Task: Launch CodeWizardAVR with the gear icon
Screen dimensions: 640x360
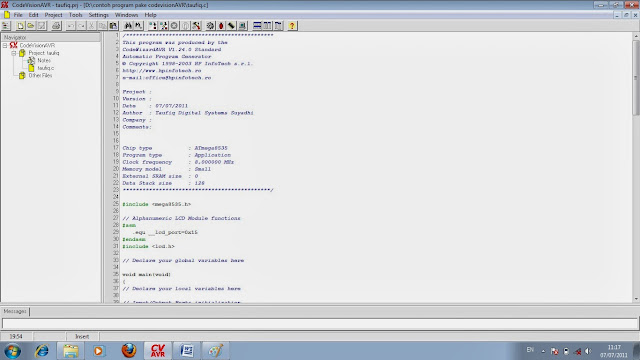Action: point(210,26)
